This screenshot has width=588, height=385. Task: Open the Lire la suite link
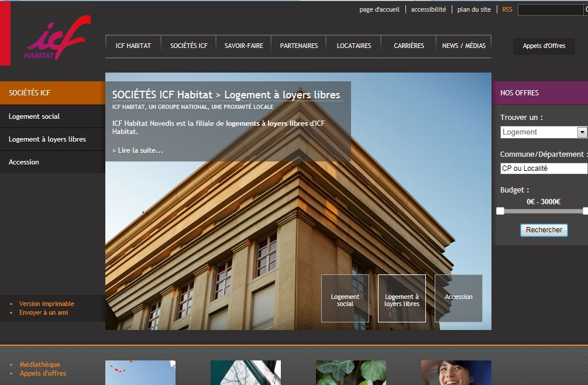pyautogui.click(x=137, y=150)
